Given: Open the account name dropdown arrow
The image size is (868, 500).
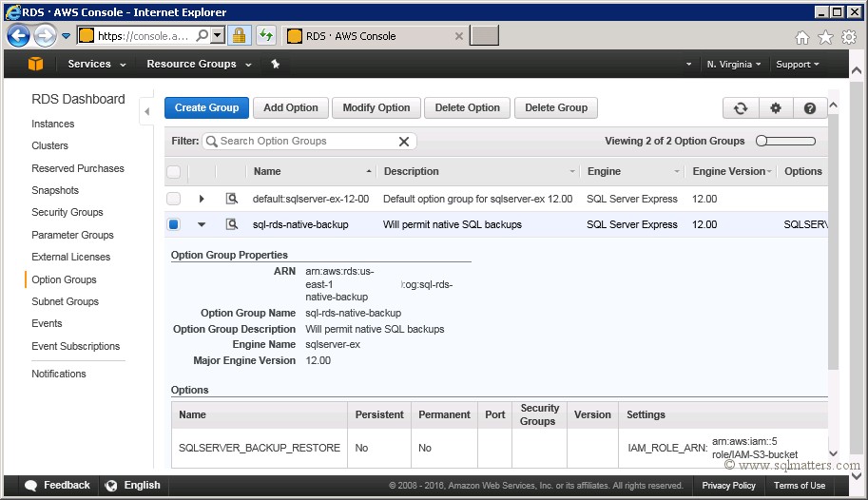Looking at the screenshot, I should (x=688, y=65).
